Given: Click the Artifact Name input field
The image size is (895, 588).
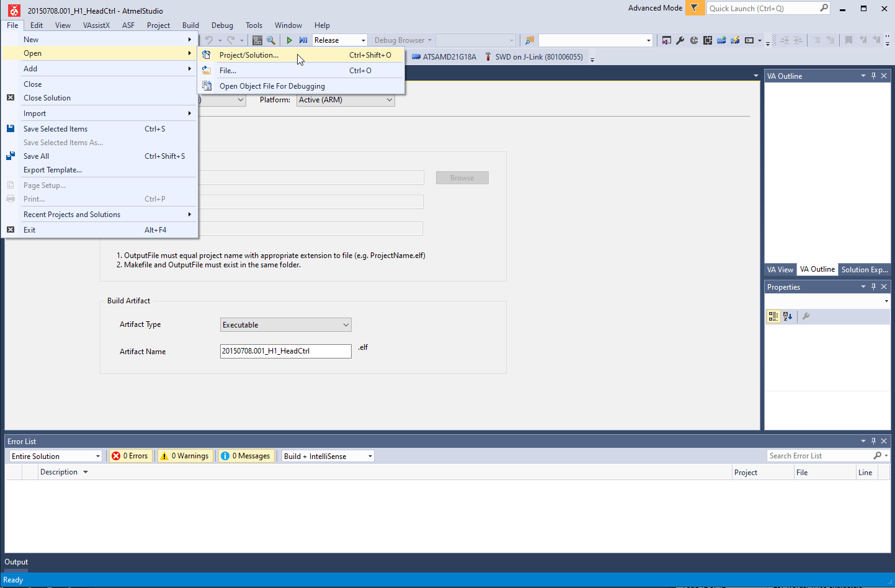Looking at the screenshot, I should [x=286, y=351].
